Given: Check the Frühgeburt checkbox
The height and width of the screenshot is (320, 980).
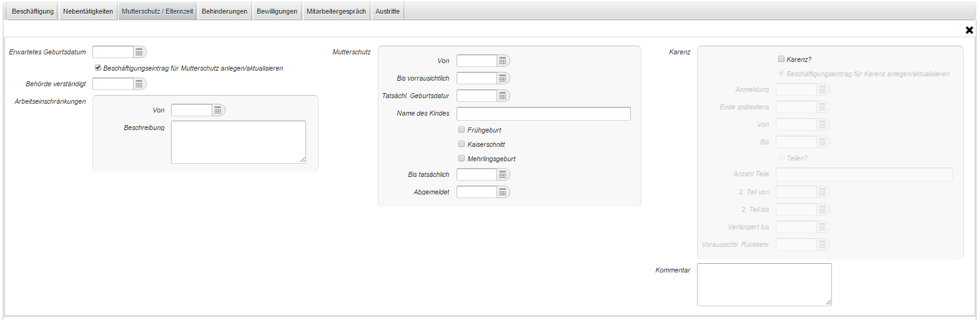Looking at the screenshot, I should [462, 130].
